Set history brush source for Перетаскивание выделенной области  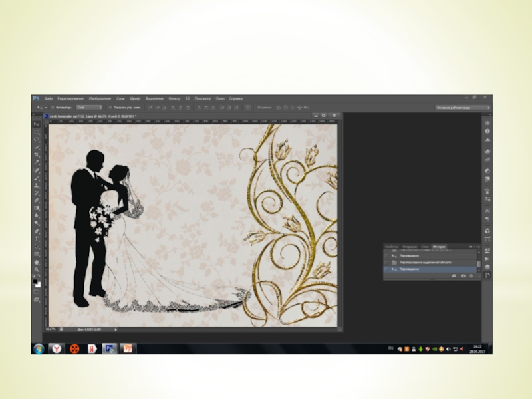point(386,263)
